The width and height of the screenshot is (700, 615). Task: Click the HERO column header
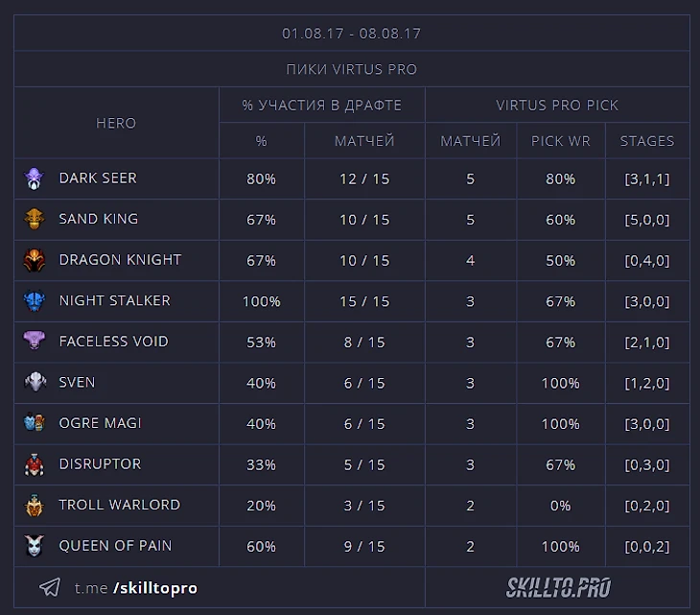click(x=116, y=123)
